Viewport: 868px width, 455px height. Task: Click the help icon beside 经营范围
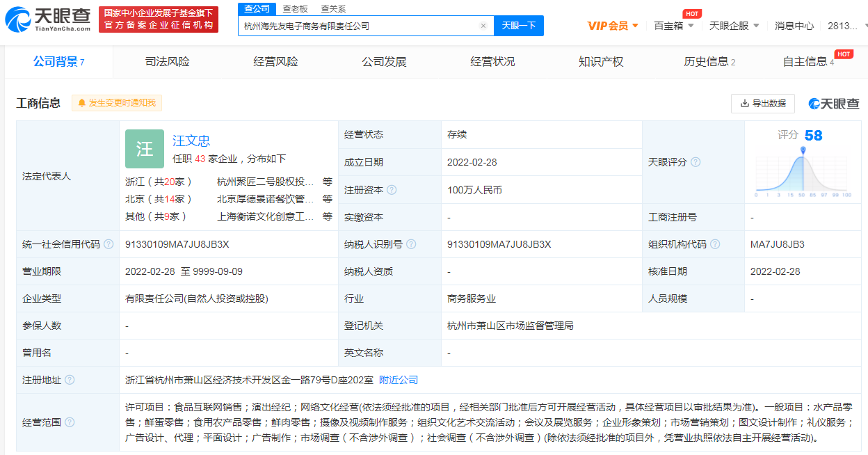click(x=70, y=422)
